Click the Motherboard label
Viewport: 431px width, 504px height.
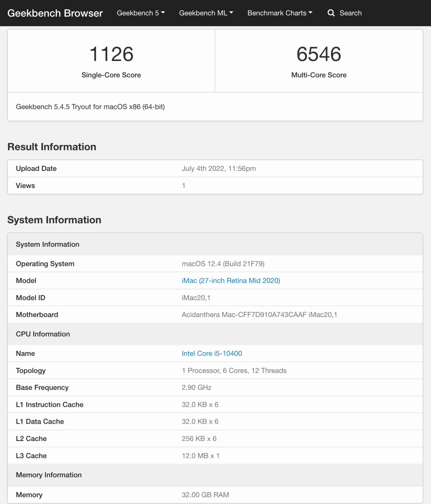(x=37, y=315)
